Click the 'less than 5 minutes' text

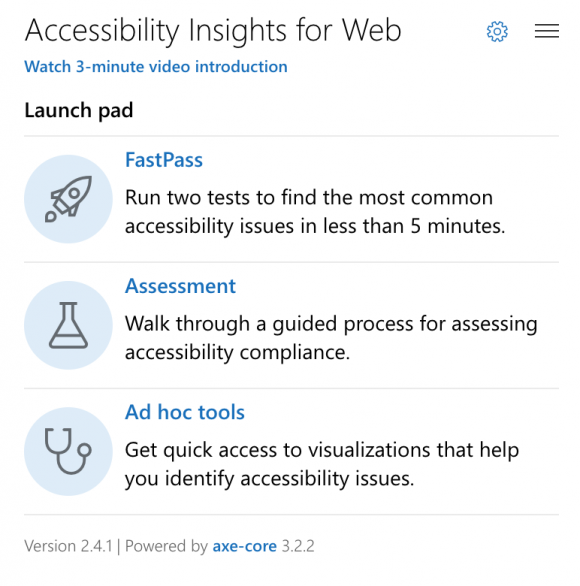414,226
